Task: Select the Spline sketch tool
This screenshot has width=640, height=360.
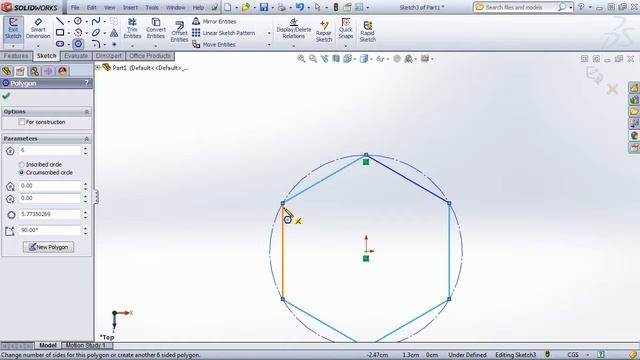Action: (96, 21)
